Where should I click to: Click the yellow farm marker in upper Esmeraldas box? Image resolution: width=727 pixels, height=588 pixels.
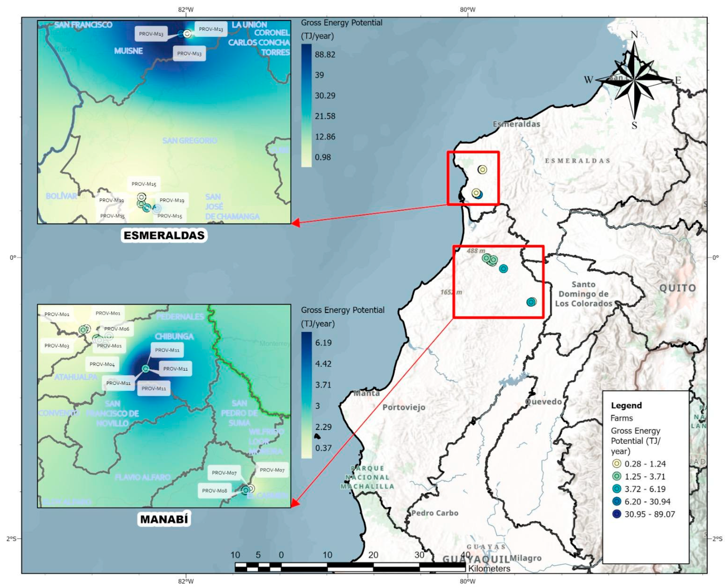click(483, 169)
